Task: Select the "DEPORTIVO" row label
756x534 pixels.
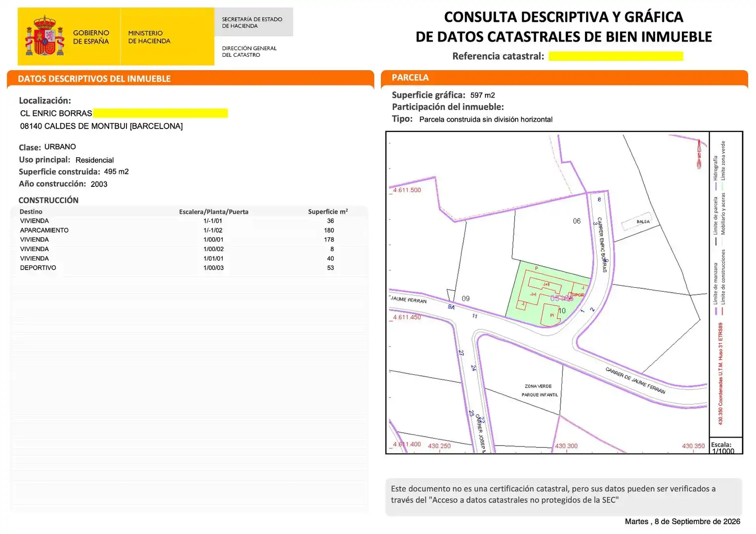Action: point(38,268)
